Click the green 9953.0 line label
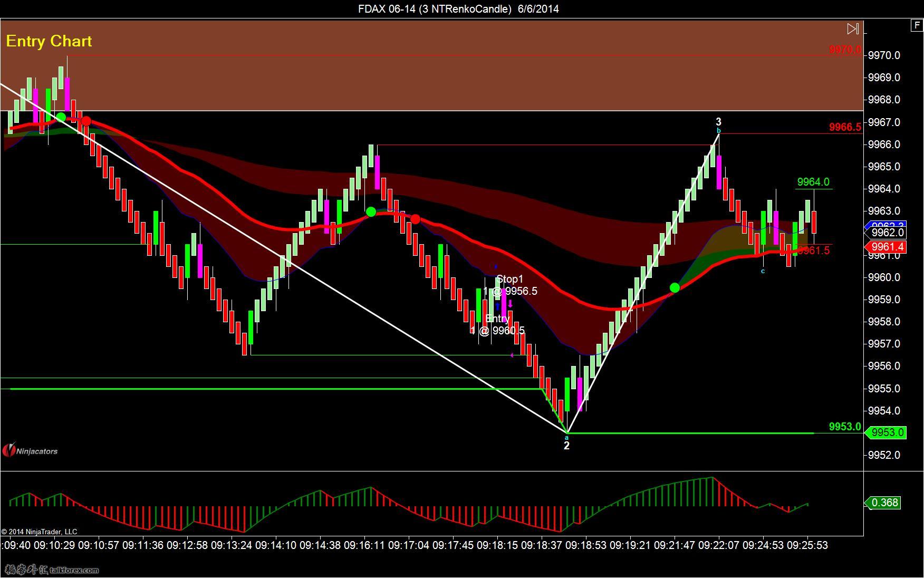This screenshot has width=924, height=578. 845,427
